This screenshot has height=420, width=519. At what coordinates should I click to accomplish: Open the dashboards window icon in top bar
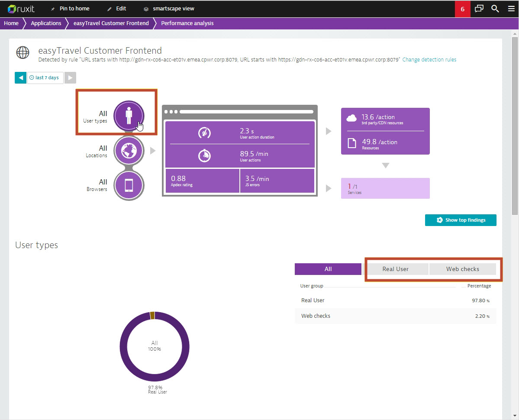(479, 9)
